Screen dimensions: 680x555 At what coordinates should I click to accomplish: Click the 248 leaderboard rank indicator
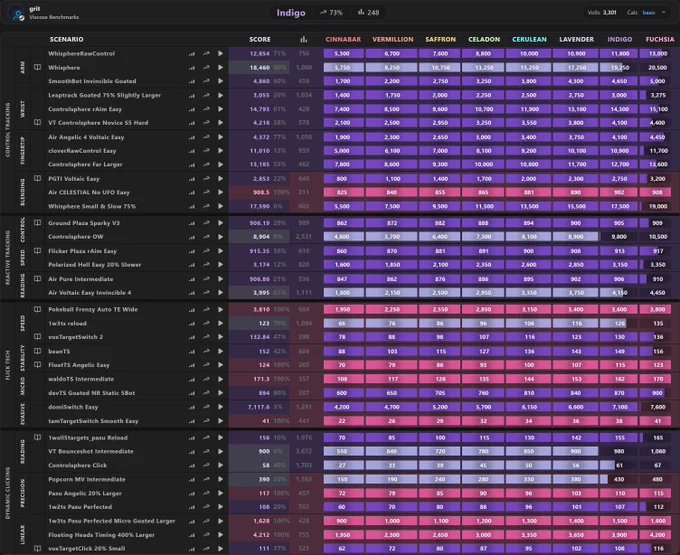pyautogui.click(x=368, y=13)
